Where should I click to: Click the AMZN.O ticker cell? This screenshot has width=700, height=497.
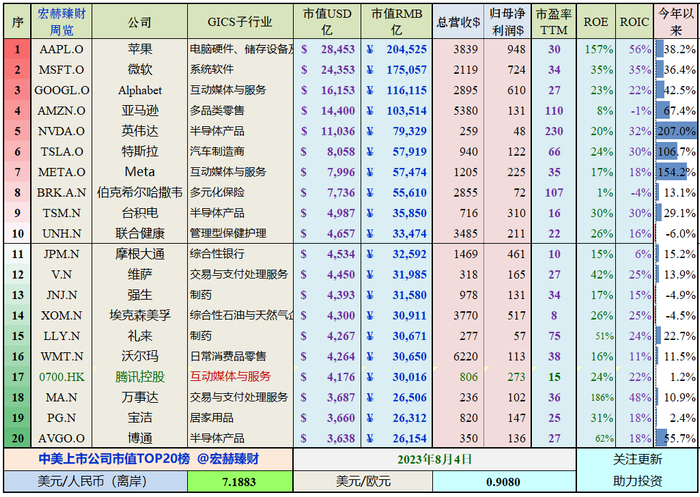coord(62,111)
